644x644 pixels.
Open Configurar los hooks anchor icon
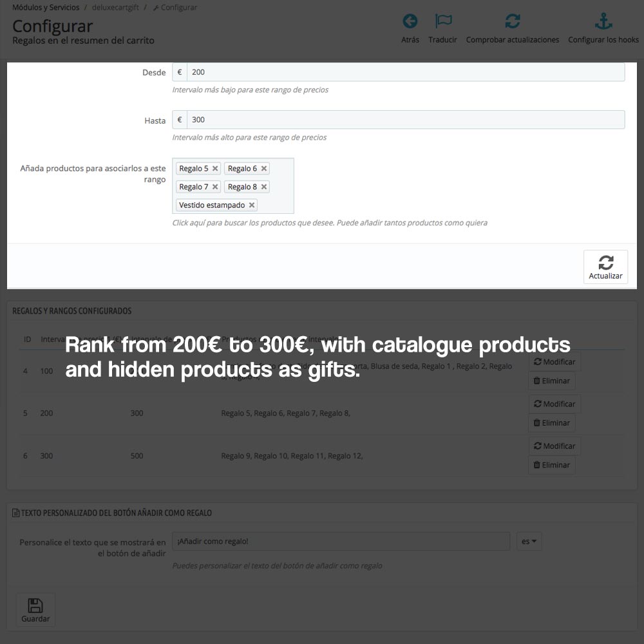click(x=603, y=21)
